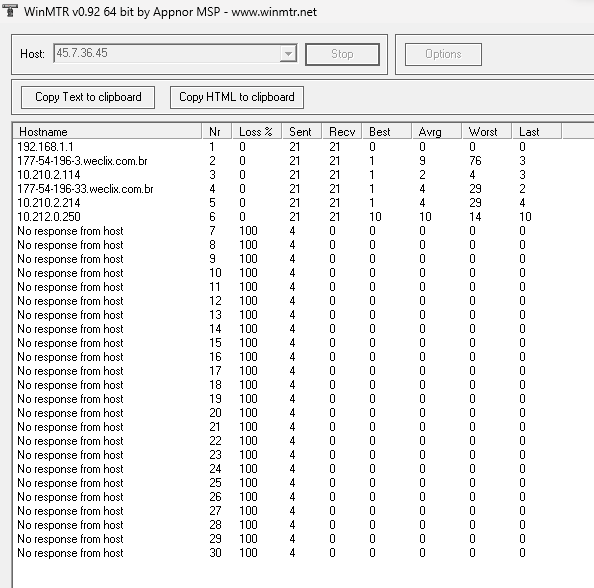The height and width of the screenshot is (588, 594).
Task: Copy Text to clipboard
Action: 88,97
